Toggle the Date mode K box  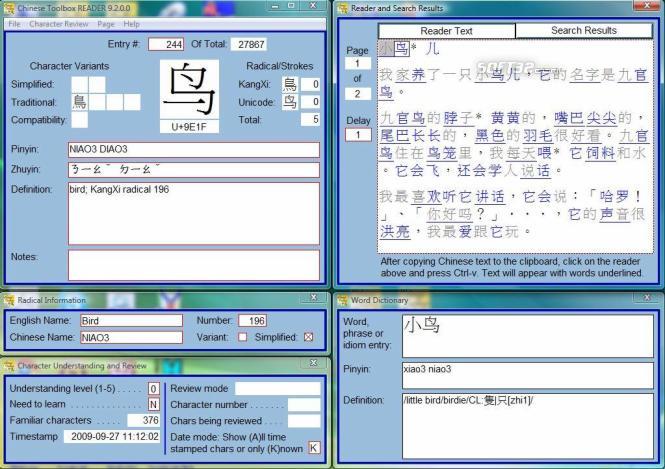coord(314,448)
